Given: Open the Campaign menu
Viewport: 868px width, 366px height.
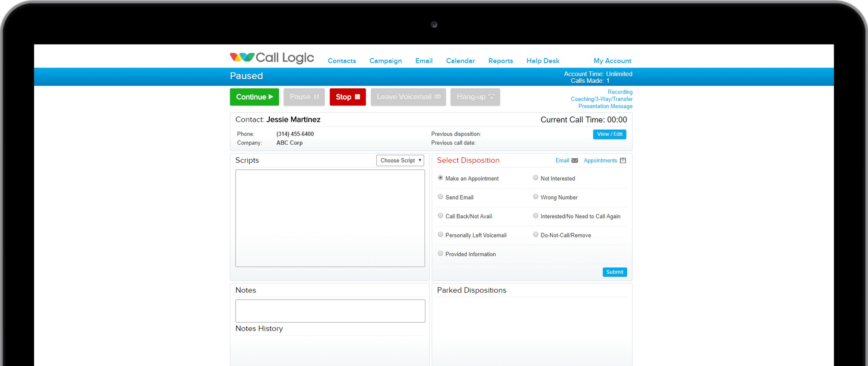Looking at the screenshot, I should 385,61.
